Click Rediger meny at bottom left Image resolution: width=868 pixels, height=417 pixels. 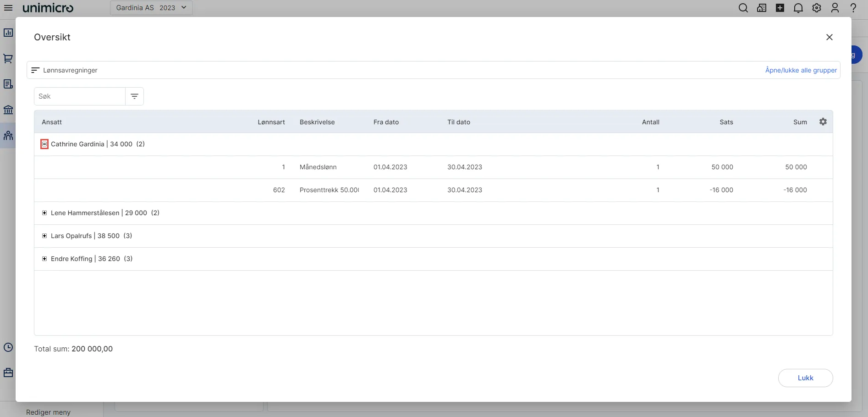point(48,412)
